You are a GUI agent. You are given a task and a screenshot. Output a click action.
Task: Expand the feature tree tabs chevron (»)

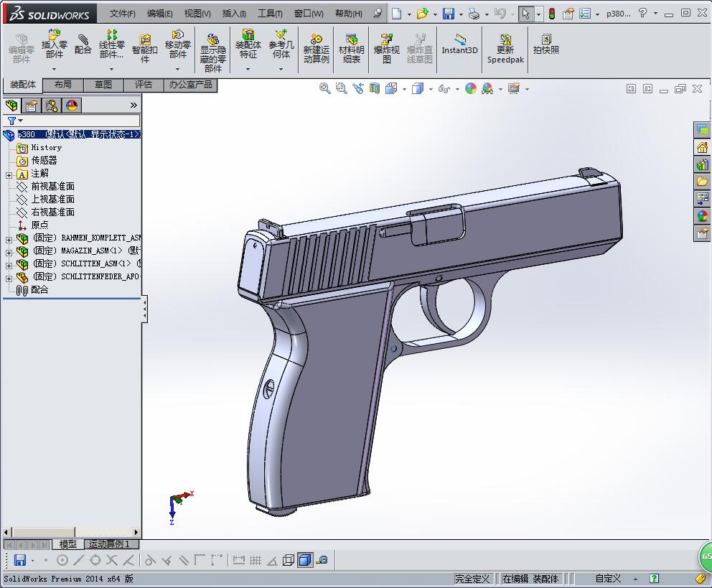pos(133,106)
